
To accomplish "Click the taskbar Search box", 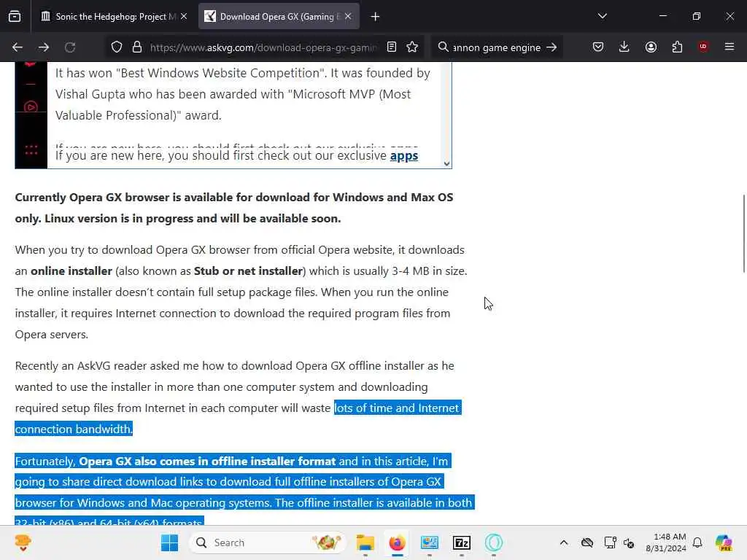I will (268, 542).
